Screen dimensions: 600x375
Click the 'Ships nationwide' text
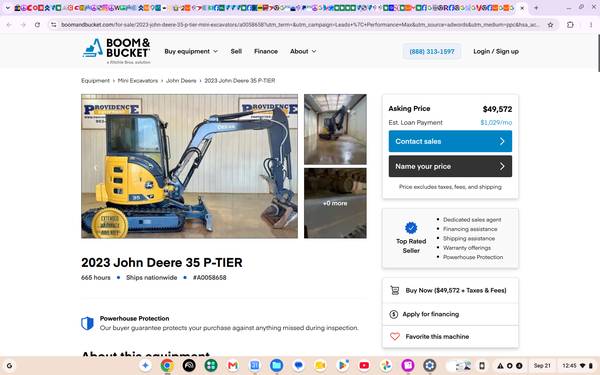[x=152, y=277]
